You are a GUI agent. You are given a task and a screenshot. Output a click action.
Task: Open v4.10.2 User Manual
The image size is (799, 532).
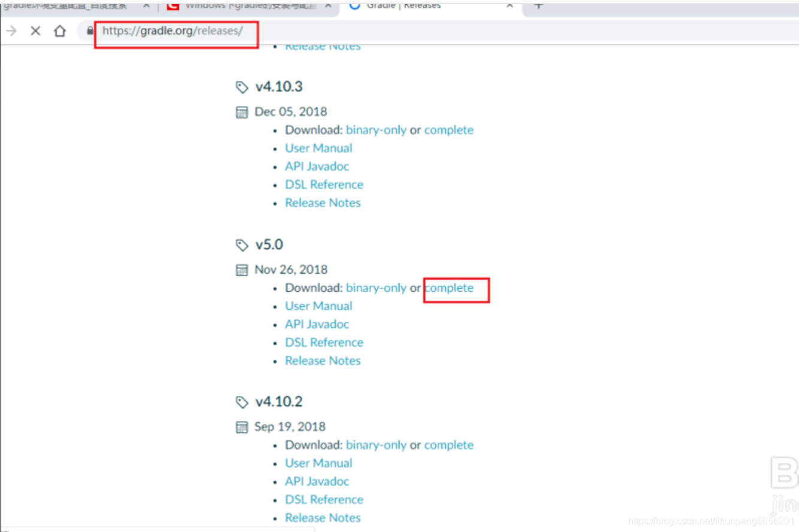pyautogui.click(x=318, y=463)
